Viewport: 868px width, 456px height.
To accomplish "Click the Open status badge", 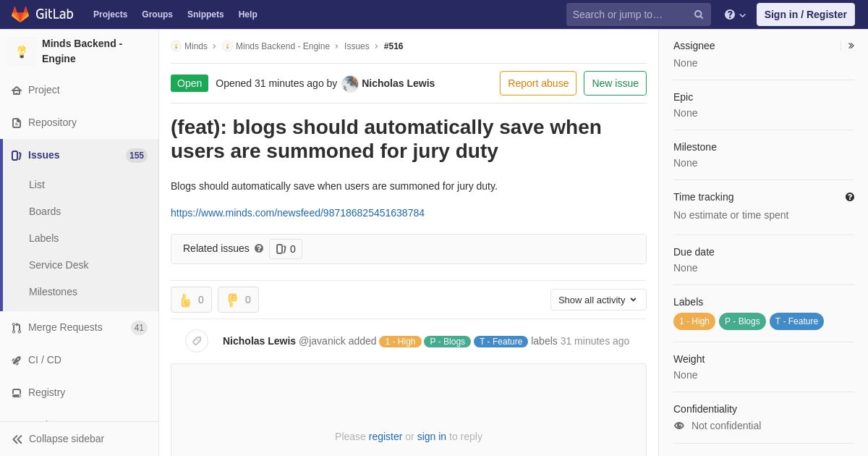I will click(x=190, y=83).
